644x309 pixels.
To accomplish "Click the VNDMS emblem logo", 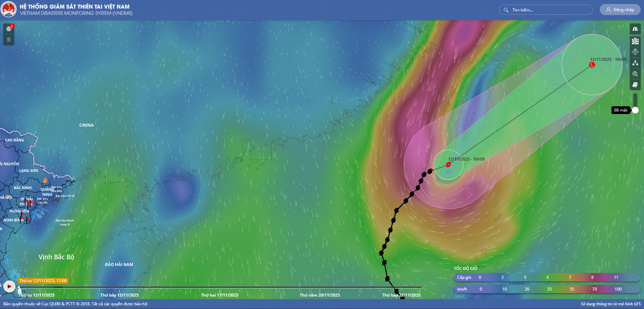I will click(8, 9).
